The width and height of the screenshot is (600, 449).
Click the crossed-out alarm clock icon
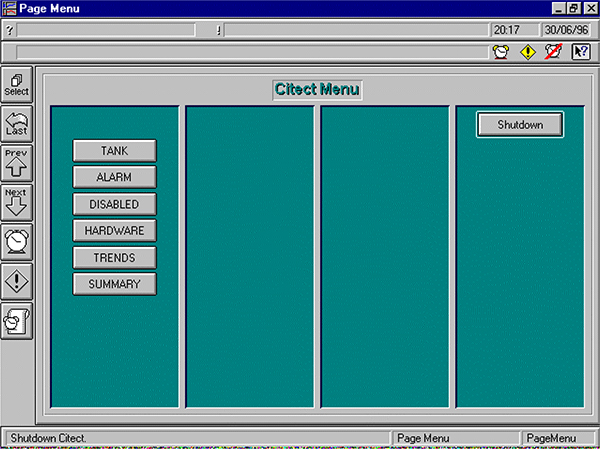[554, 52]
